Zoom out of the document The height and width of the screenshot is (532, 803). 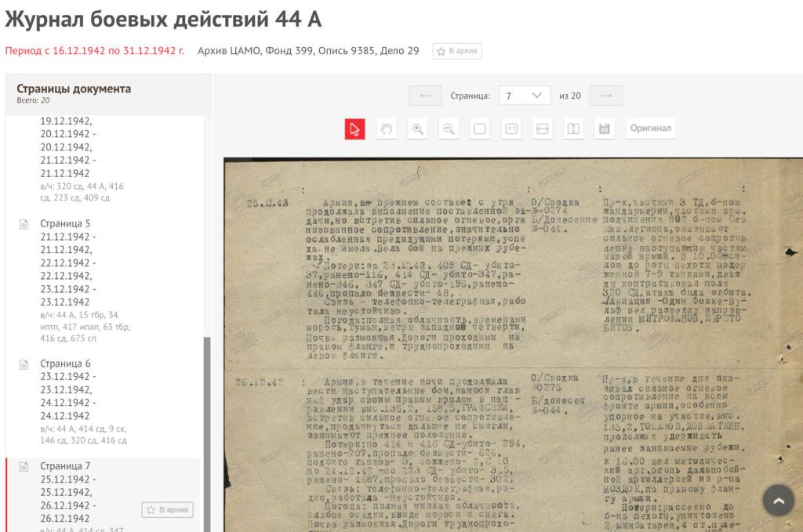coord(449,128)
